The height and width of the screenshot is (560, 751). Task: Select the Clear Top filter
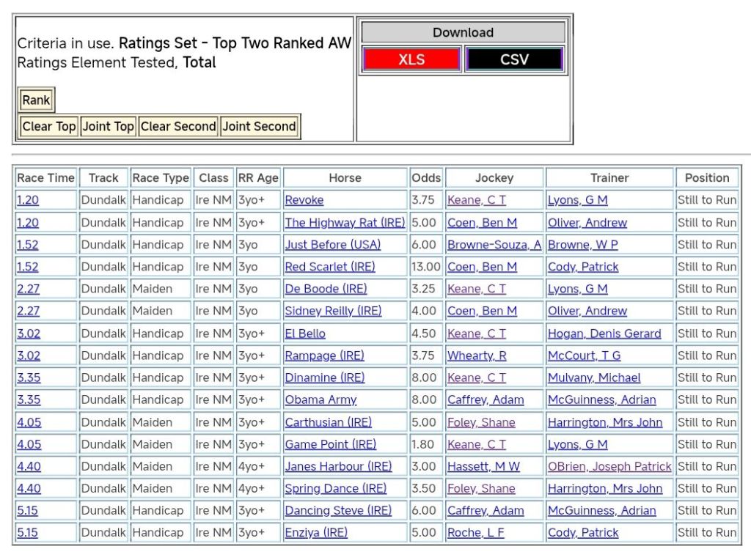pyautogui.click(x=49, y=127)
